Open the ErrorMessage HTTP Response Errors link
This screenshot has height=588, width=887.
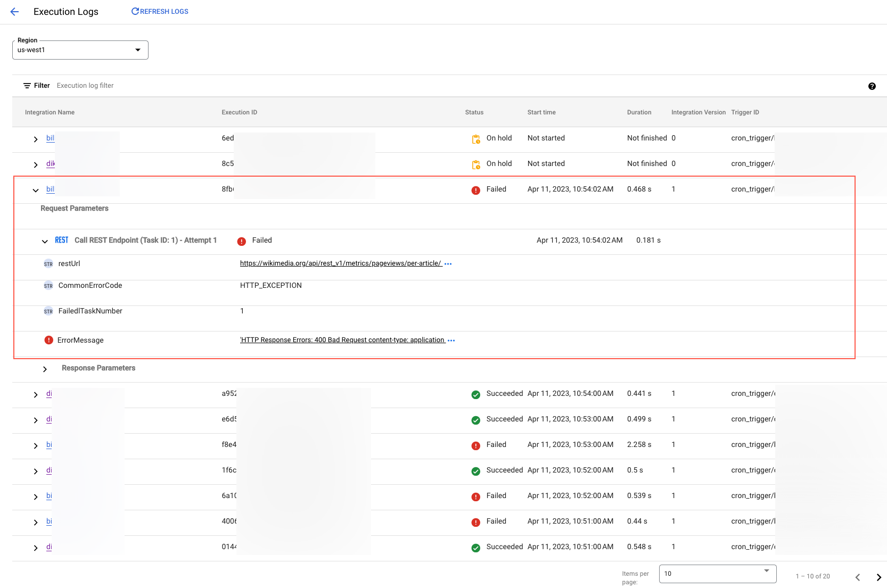click(343, 340)
